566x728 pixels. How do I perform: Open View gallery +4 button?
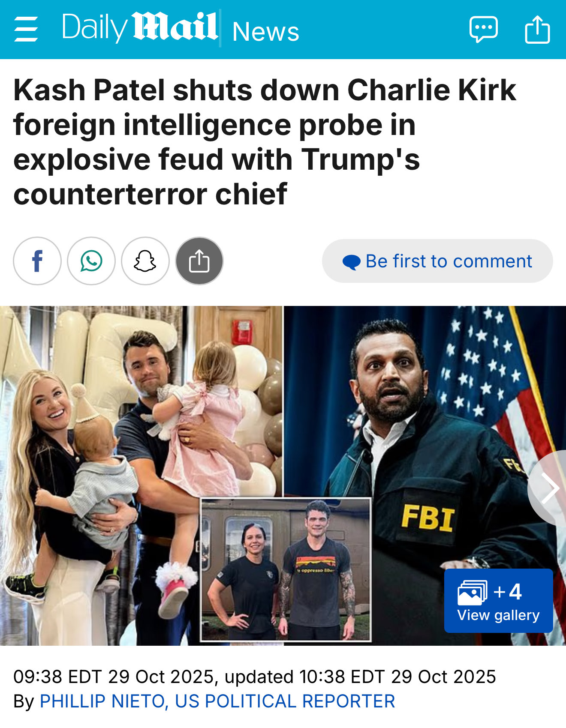(498, 601)
